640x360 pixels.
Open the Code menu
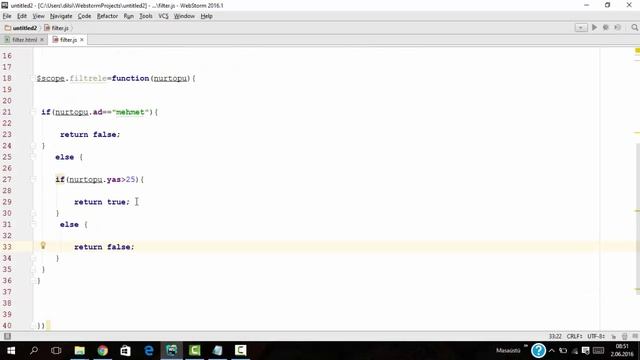click(84, 16)
